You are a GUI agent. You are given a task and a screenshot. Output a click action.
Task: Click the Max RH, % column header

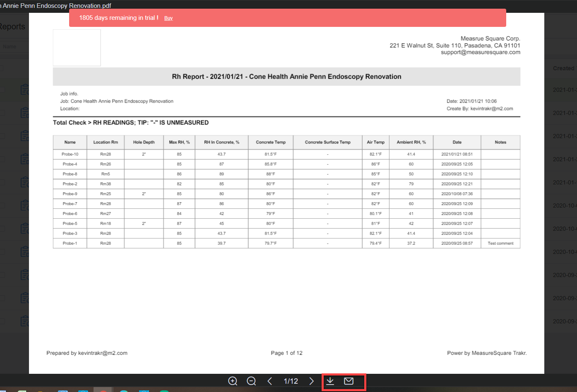(x=179, y=142)
